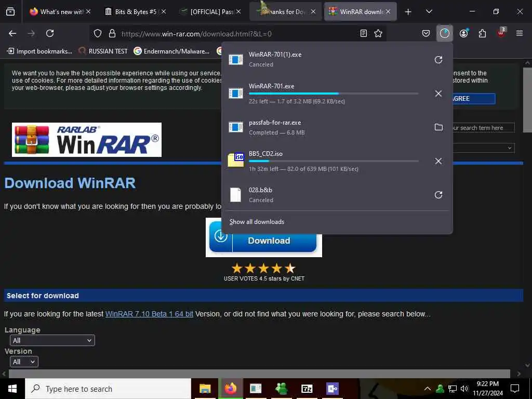Open the RUSSIAN TEST bookmark

[103, 51]
